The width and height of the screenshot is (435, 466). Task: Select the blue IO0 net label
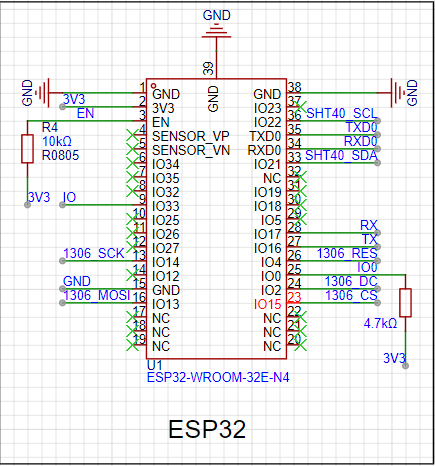[367, 267]
